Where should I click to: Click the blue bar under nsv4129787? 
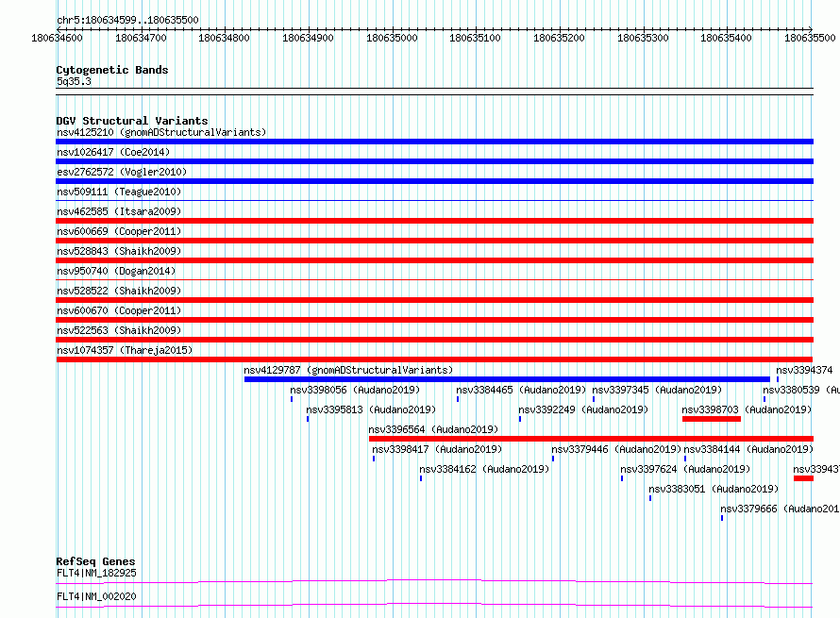tap(507, 379)
